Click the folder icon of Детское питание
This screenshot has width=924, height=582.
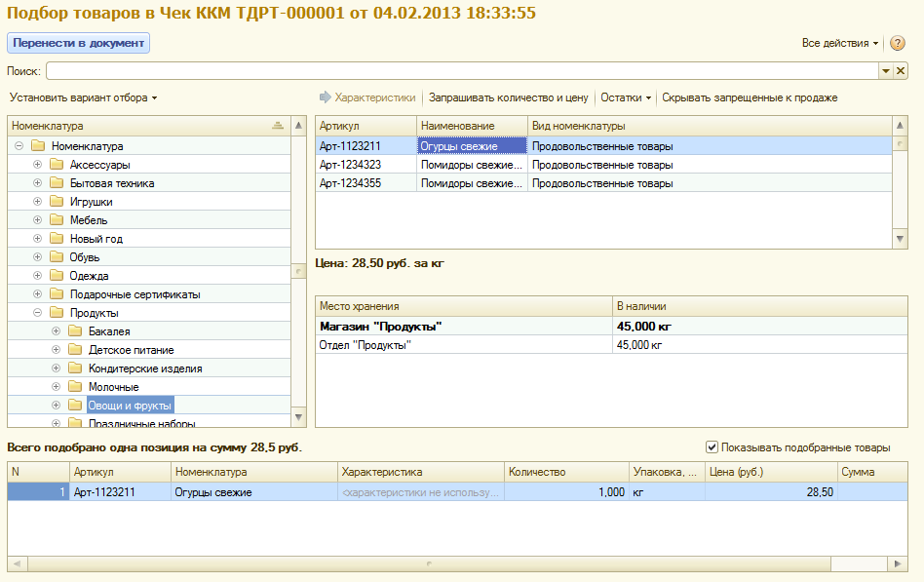[x=75, y=350]
